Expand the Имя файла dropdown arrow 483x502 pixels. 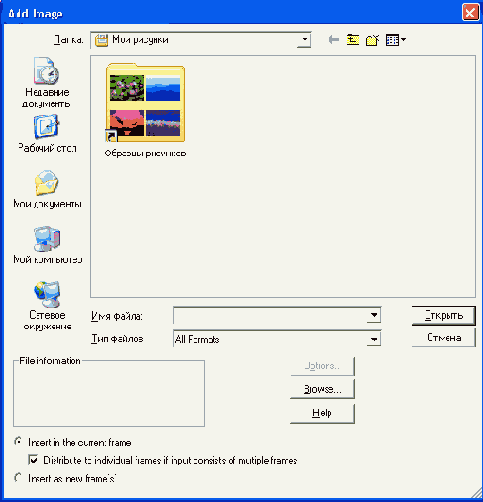(x=374, y=315)
